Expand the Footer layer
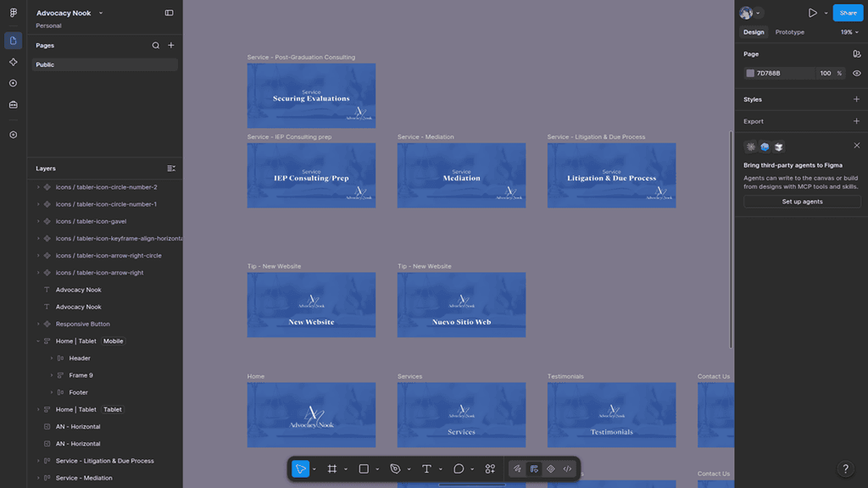This screenshot has height=488, width=868. [52, 393]
